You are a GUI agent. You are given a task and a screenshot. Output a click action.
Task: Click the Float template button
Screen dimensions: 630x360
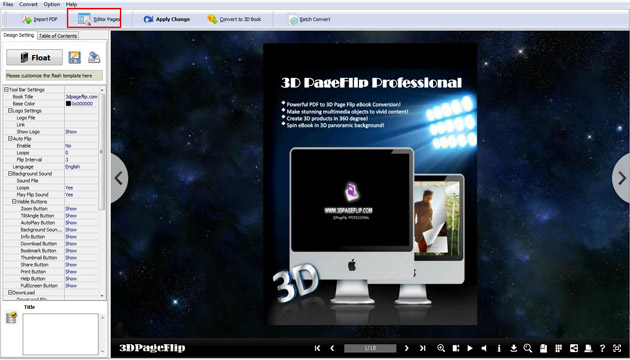coord(35,57)
